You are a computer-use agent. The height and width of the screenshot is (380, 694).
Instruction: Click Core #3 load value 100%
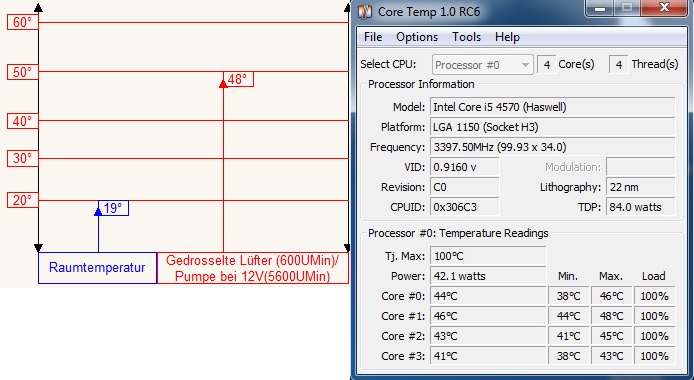pyautogui.click(x=654, y=356)
